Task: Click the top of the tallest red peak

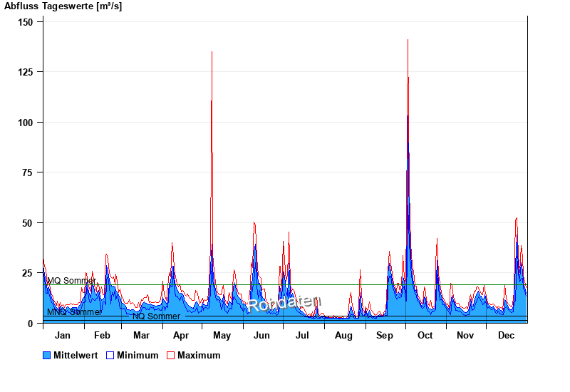Action: (408, 40)
